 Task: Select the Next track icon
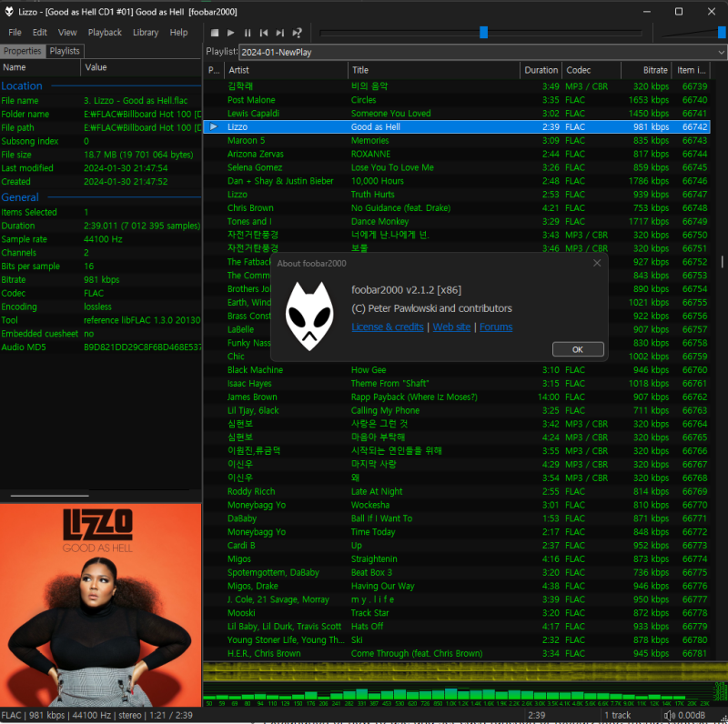point(279,33)
